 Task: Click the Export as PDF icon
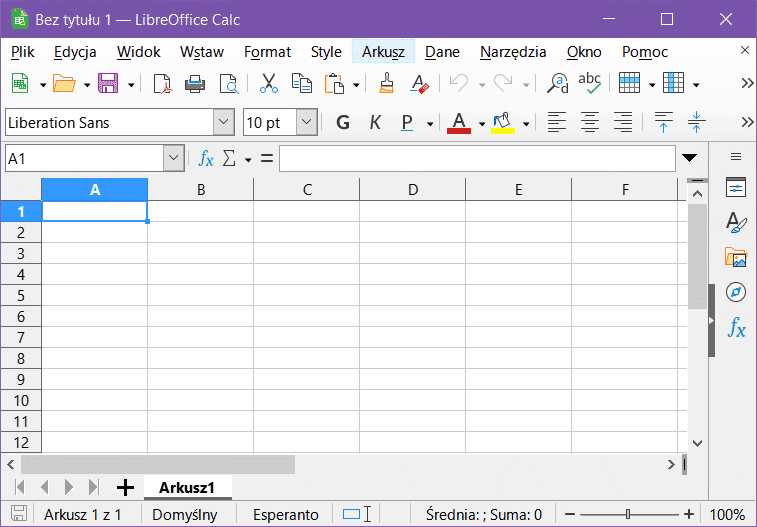pyautogui.click(x=162, y=84)
